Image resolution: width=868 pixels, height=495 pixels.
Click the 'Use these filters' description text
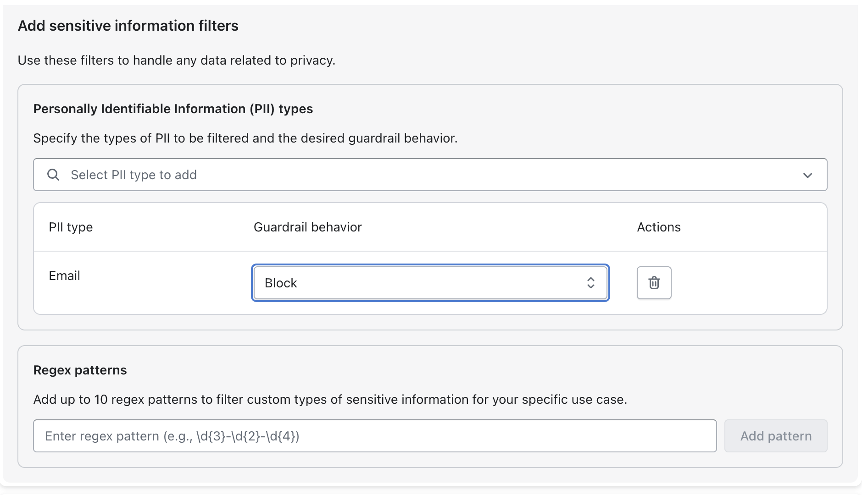176,60
